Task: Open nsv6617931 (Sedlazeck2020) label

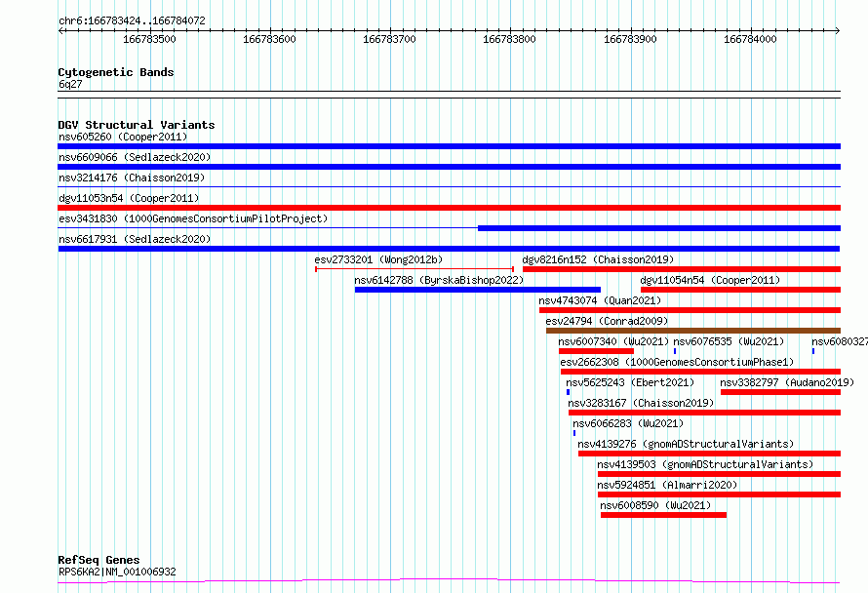Action: (x=135, y=239)
